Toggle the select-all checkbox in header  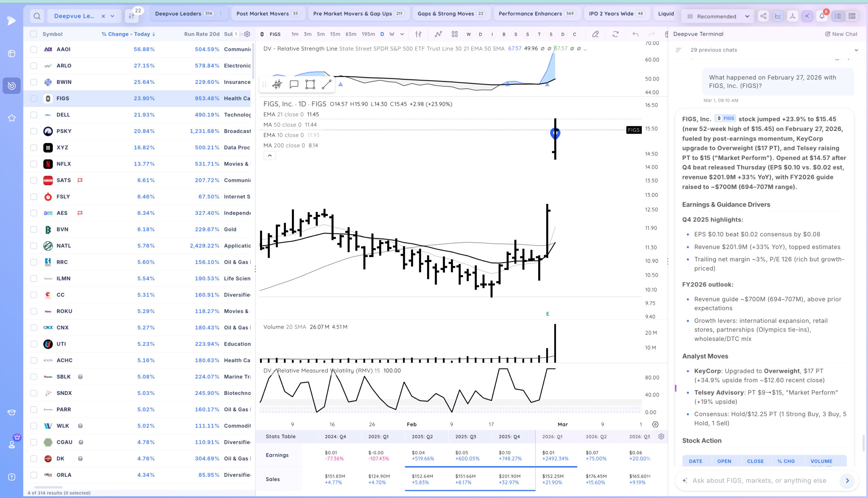(34, 34)
